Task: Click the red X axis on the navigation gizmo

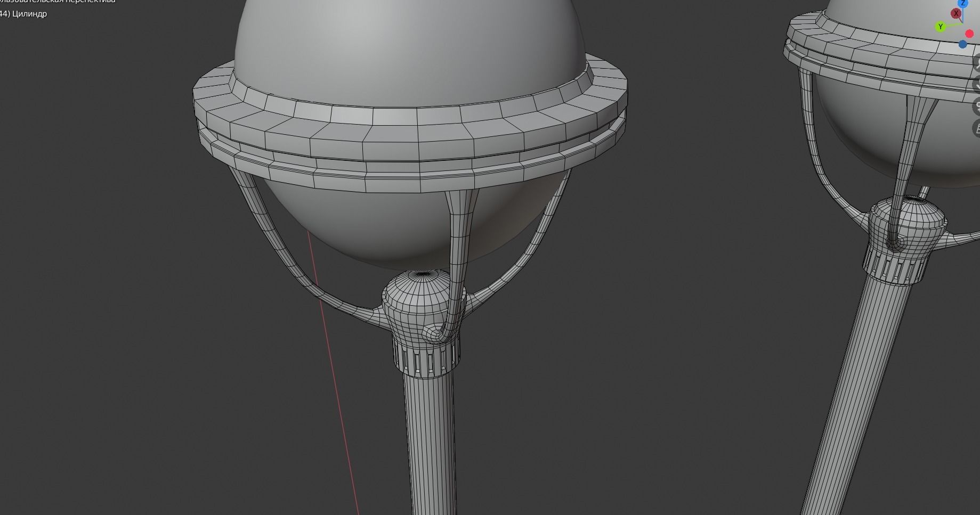Action: 956,13
